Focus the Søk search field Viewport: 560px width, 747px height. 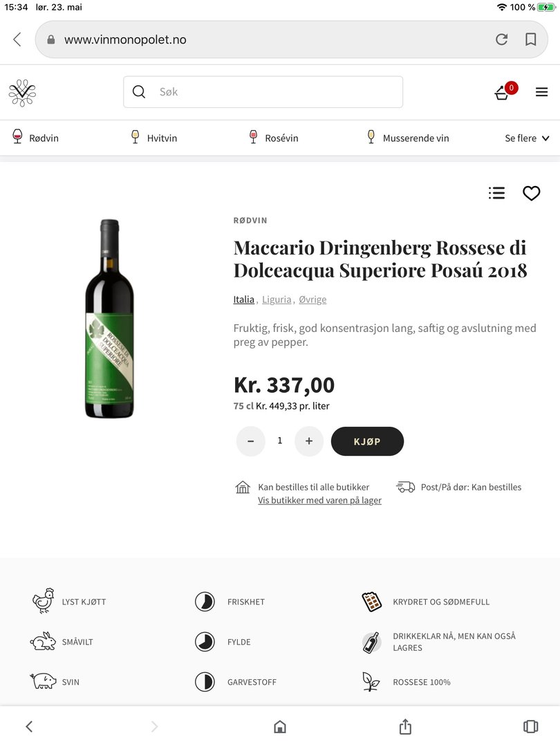(x=270, y=92)
